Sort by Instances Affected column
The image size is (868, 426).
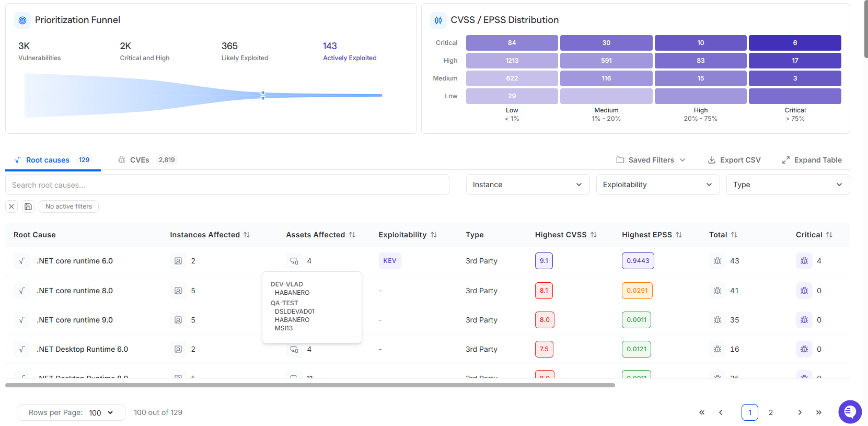[247, 235]
